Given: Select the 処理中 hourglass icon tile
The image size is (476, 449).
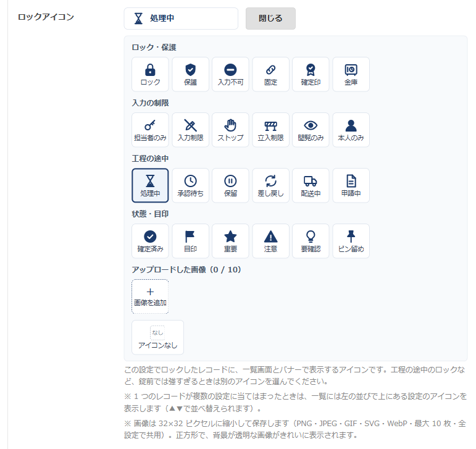Looking at the screenshot, I should click(150, 185).
